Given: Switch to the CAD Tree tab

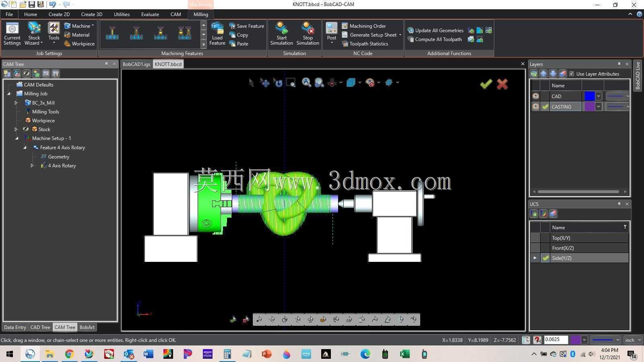Looking at the screenshot, I should click(40, 327).
